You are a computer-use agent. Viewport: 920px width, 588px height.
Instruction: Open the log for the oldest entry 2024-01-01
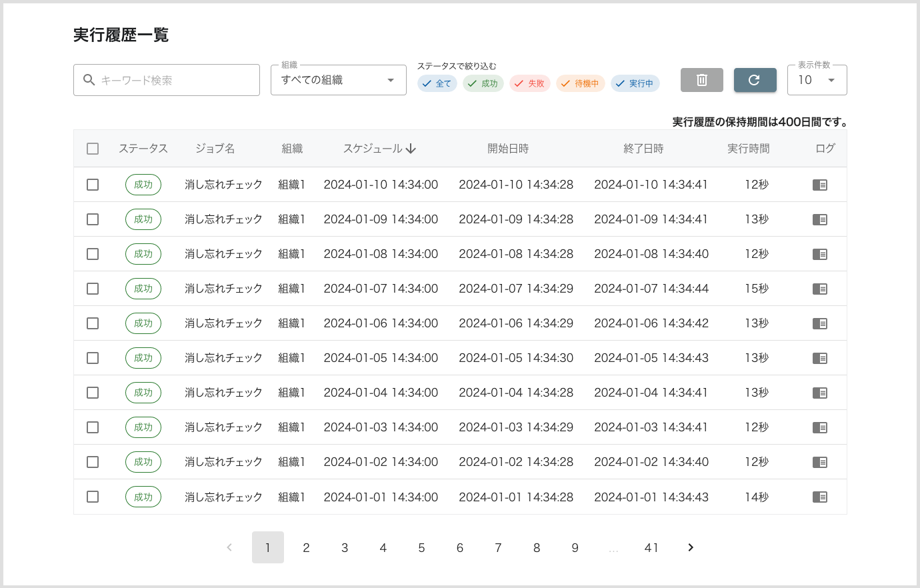tap(819, 496)
